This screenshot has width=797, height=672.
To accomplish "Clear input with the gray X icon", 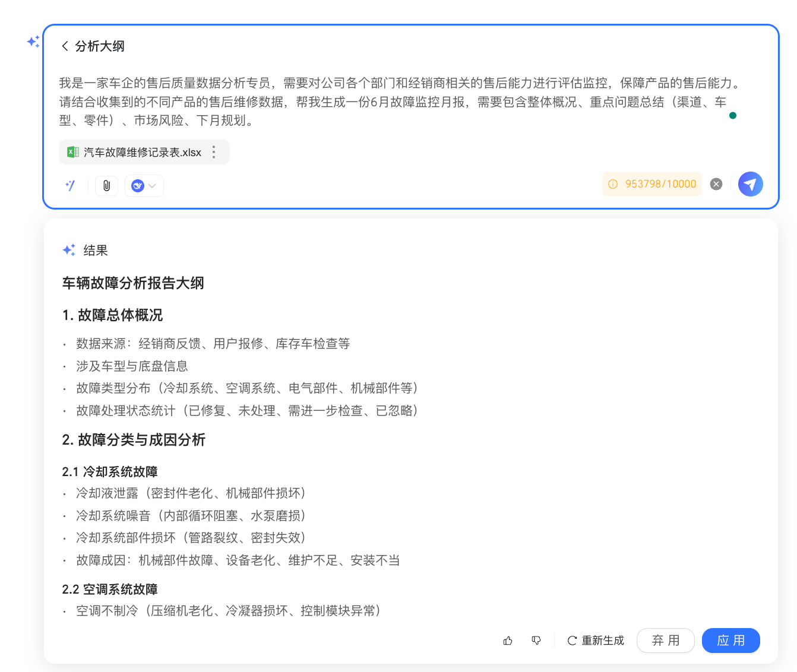I will 716,184.
